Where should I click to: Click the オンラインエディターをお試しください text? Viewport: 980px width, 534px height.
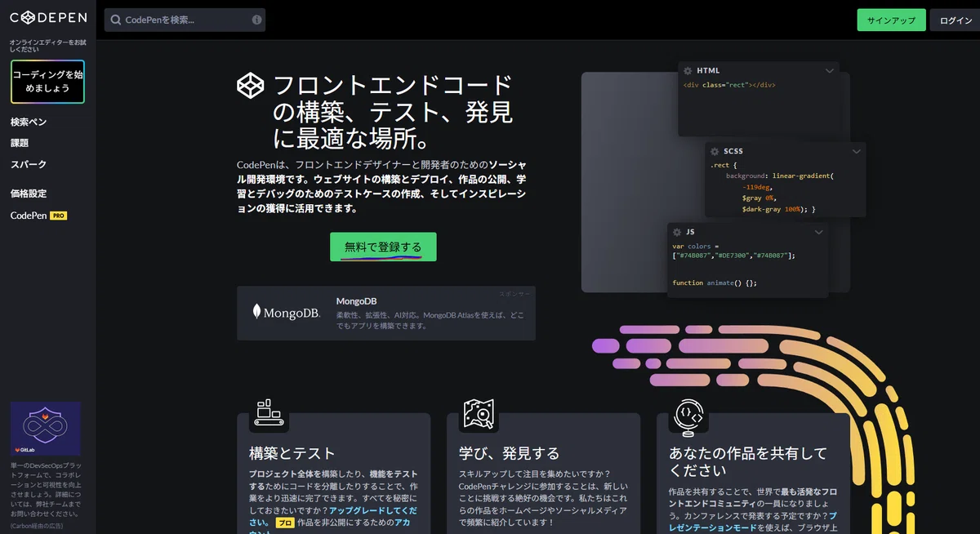point(47,46)
